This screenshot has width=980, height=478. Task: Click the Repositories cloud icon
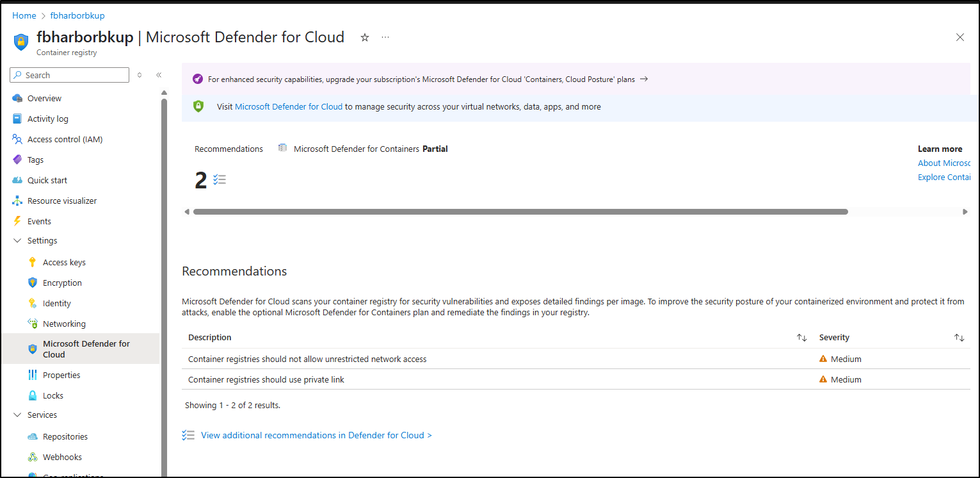coord(33,436)
